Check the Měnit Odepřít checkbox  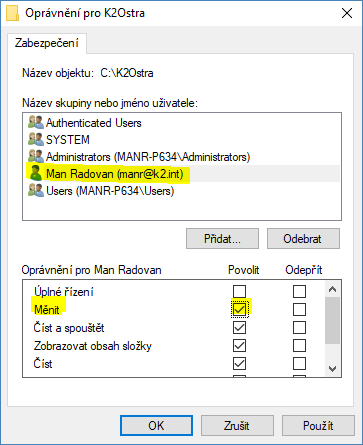click(299, 309)
